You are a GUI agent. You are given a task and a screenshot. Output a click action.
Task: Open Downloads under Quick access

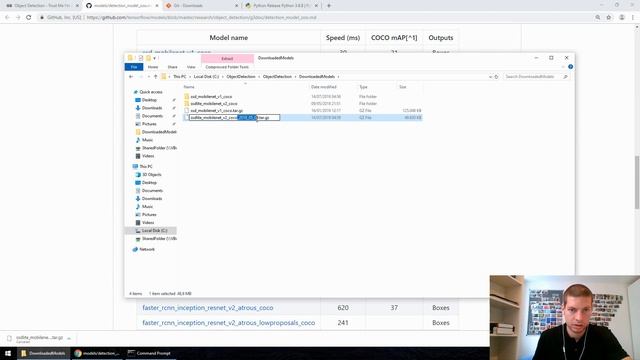click(152, 108)
